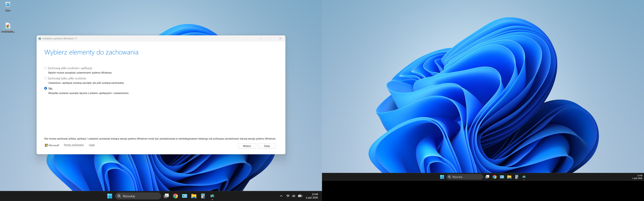Click the battery status tray icon
Screen dimensions: 644x201
pos(300,196)
